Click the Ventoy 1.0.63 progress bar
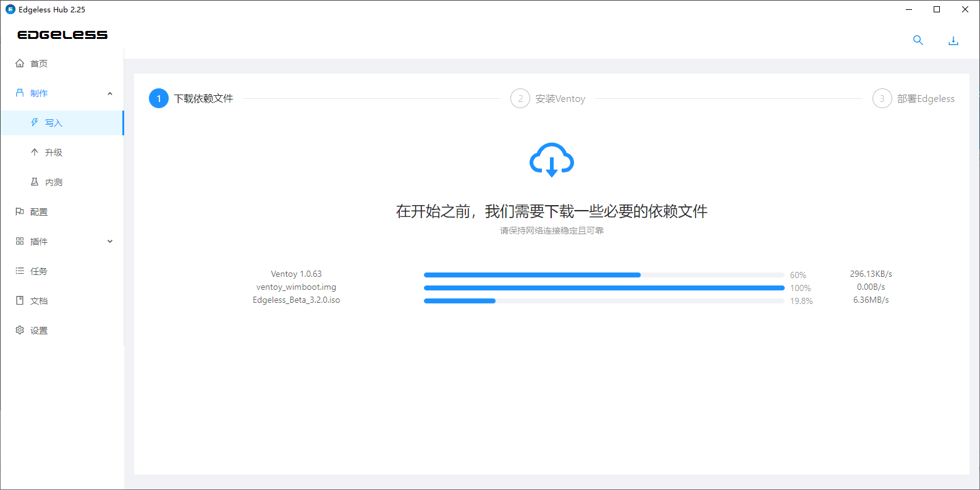 [604, 275]
